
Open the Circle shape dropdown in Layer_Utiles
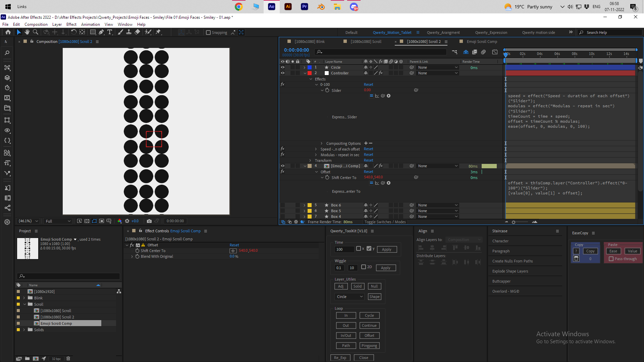point(349,297)
